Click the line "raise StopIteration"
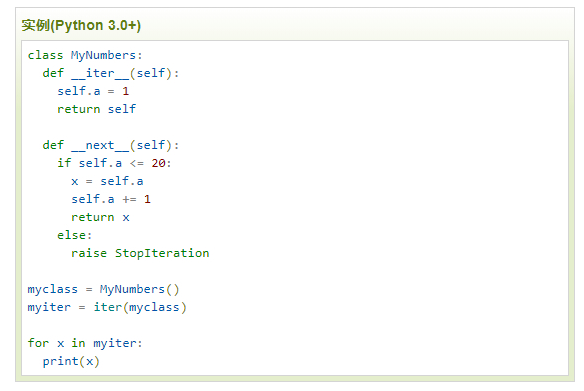Screen dimensions: 584x391 [x=140, y=253]
